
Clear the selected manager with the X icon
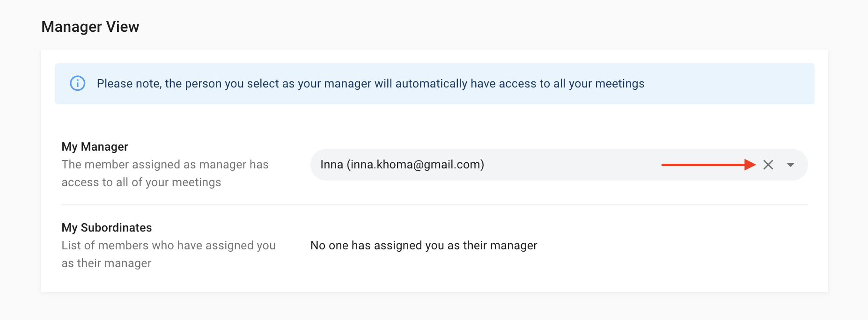pyautogui.click(x=768, y=165)
